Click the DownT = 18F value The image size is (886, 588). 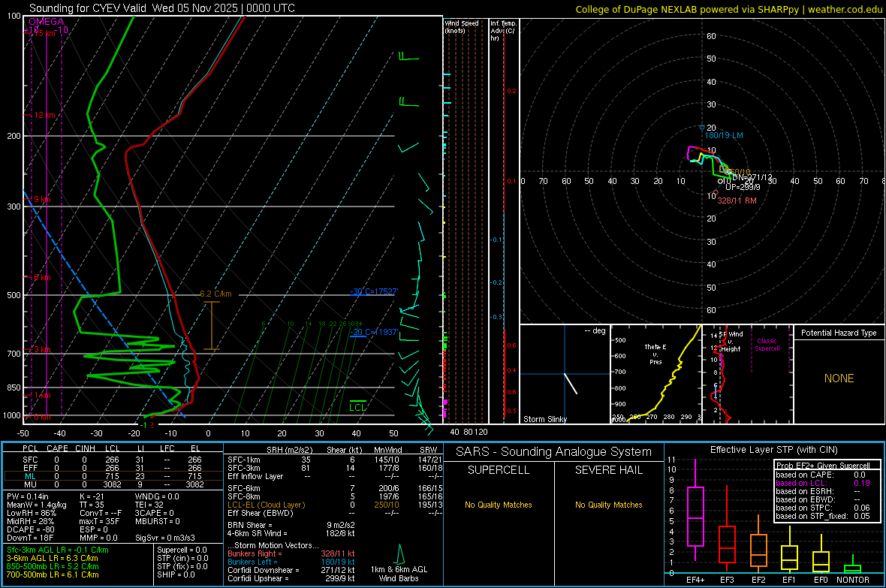[30, 538]
